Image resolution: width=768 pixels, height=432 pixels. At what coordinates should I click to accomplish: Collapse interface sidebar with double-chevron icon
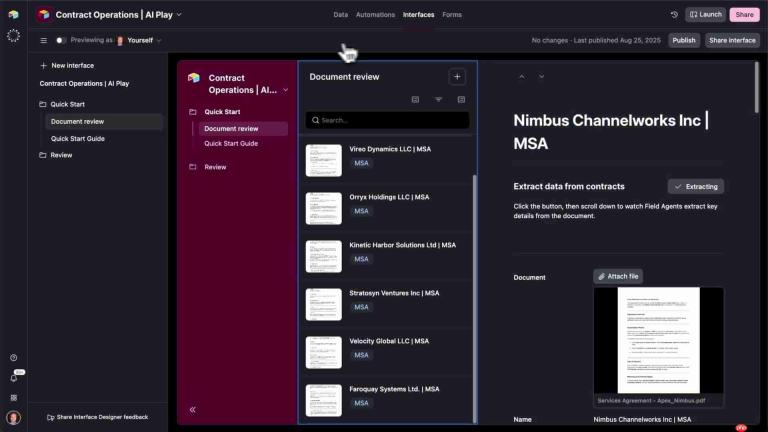coord(192,409)
